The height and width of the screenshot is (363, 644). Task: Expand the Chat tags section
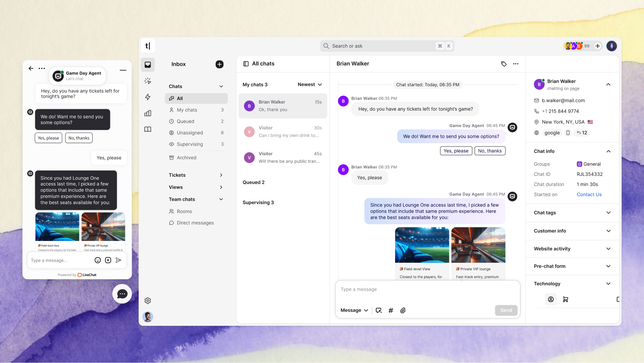click(572, 213)
